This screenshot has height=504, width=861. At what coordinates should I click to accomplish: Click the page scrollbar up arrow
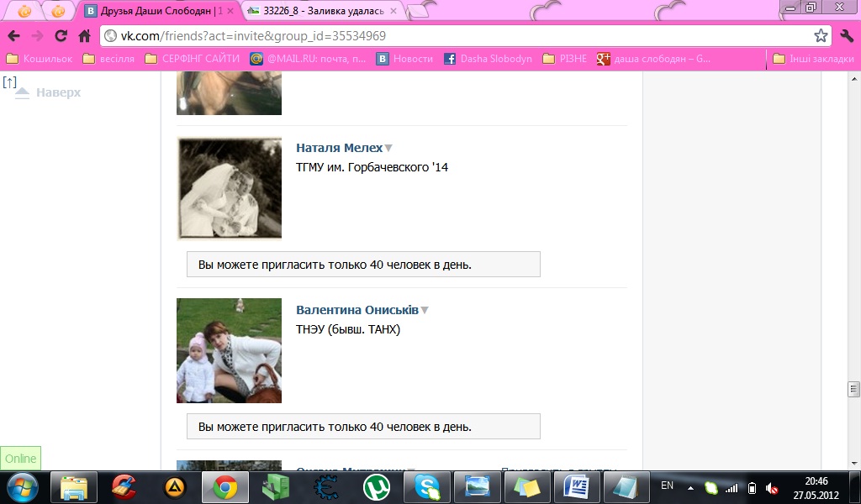pyautogui.click(x=854, y=80)
